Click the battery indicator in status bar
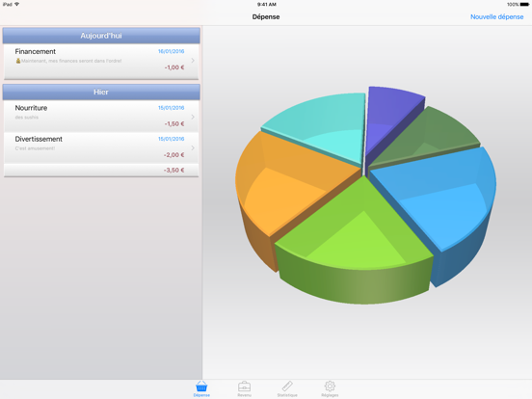The image size is (532, 399). tap(524, 5)
